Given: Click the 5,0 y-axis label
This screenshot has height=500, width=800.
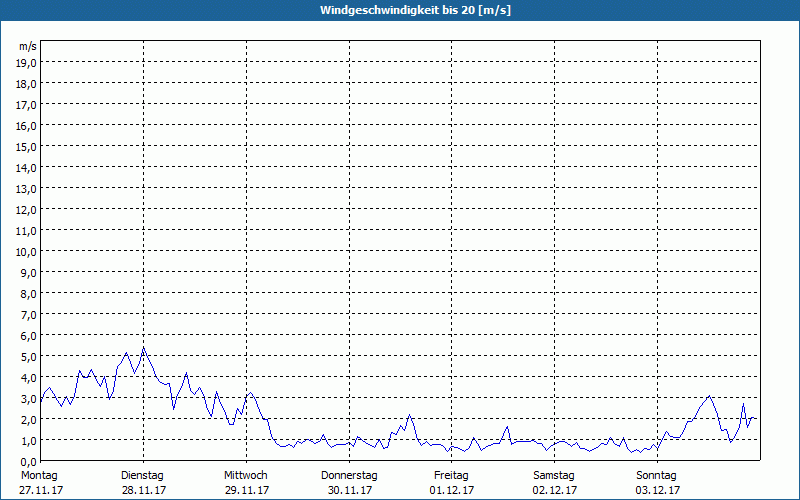Looking at the screenshot, I should pos(29,357).
